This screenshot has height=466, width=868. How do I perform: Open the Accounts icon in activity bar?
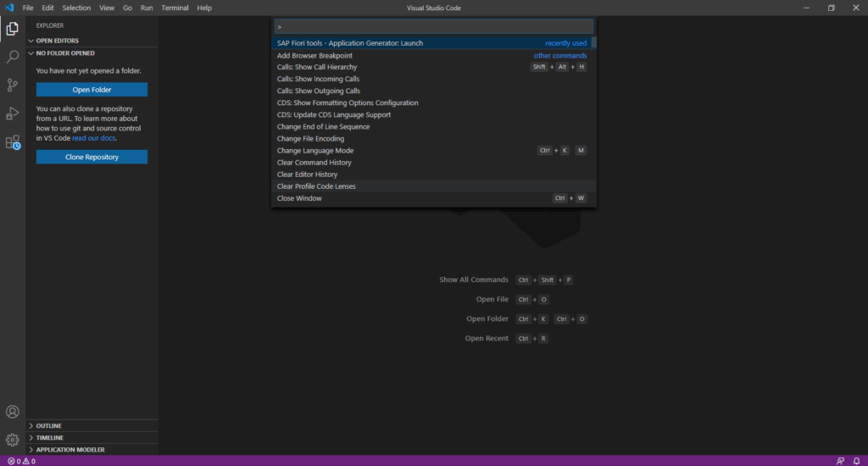tap(12, 412)
